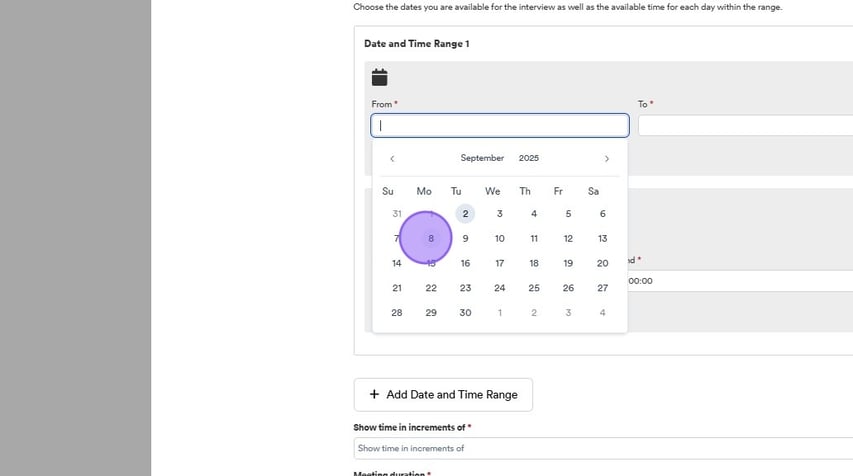
Task: Advance to the next month in the calendar
Action: (606, 159)
